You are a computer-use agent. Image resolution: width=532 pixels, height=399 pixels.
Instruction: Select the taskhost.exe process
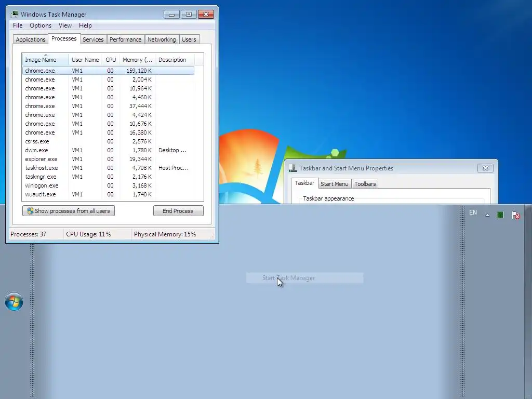tap(108, 168)
